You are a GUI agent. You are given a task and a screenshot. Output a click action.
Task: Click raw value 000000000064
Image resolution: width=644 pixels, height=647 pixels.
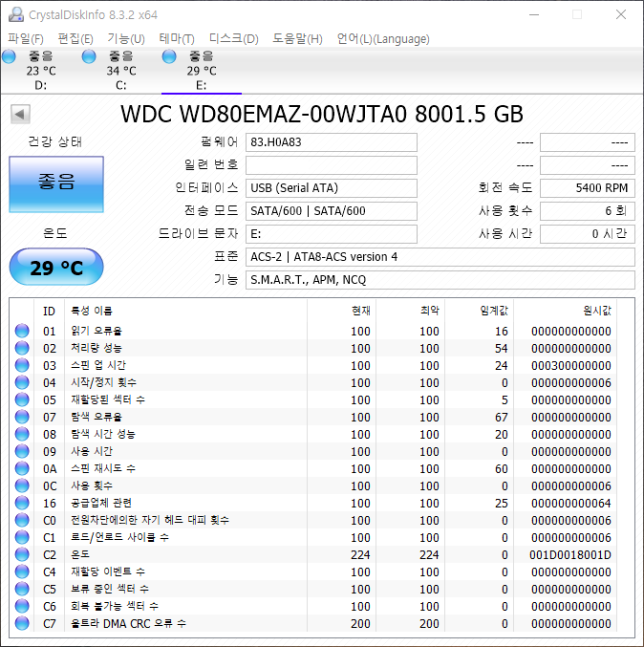point(571,504)
